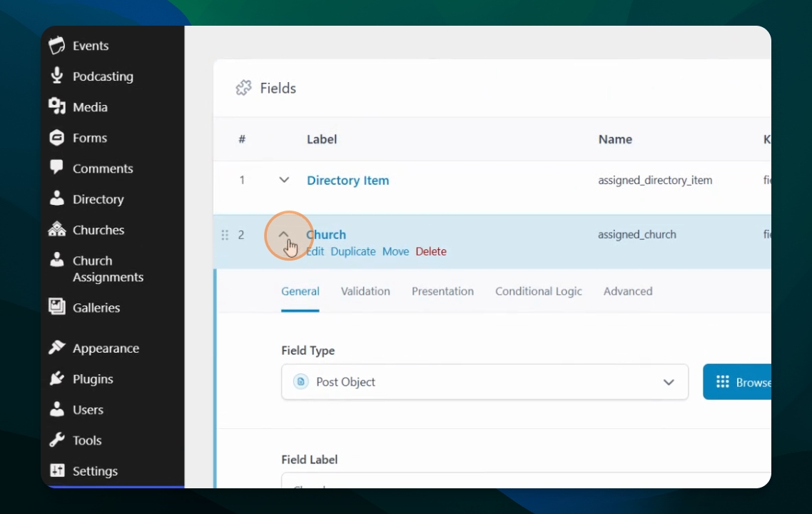Click Duplicate under the Church field
This screenshot has height=514, width=812.
(353, 251)
